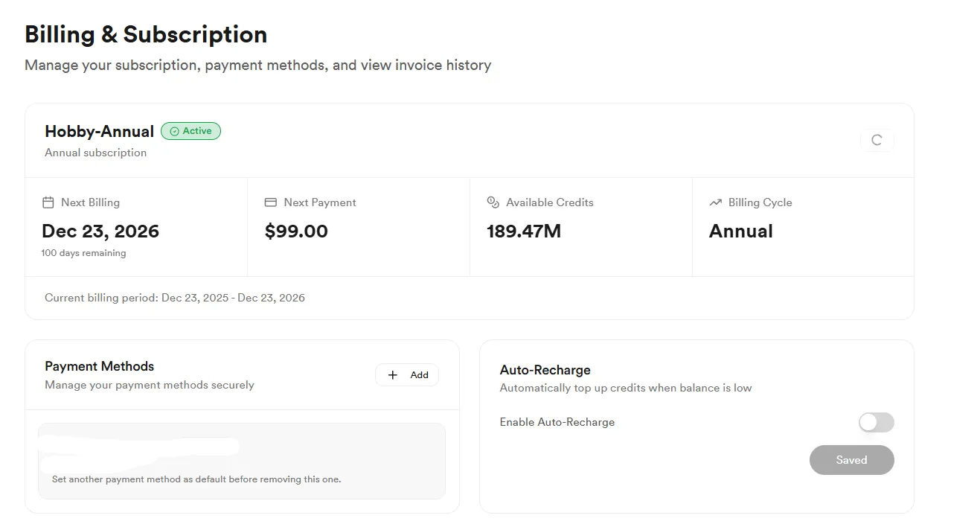Click the Current billing period line

pos(175,298)
